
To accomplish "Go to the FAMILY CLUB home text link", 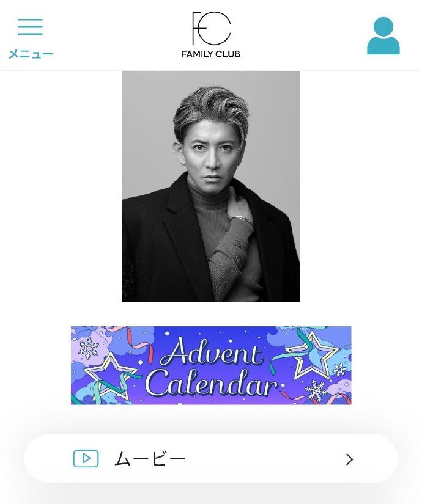I will tap(211, 54).
